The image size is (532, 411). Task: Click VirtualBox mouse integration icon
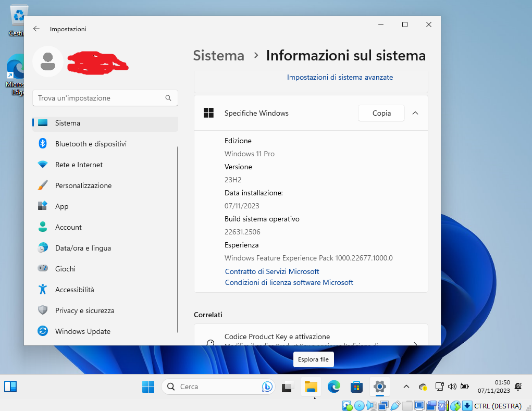[455, 406]
